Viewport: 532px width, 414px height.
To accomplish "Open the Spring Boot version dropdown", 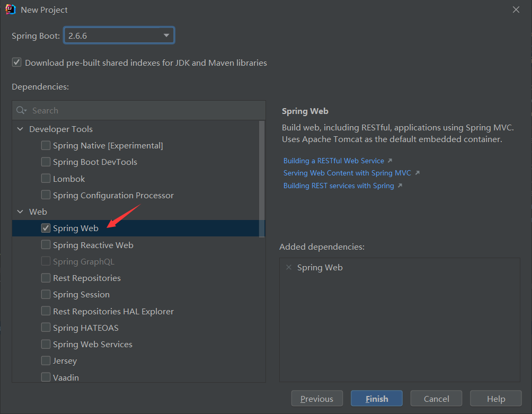I will 119,36.
